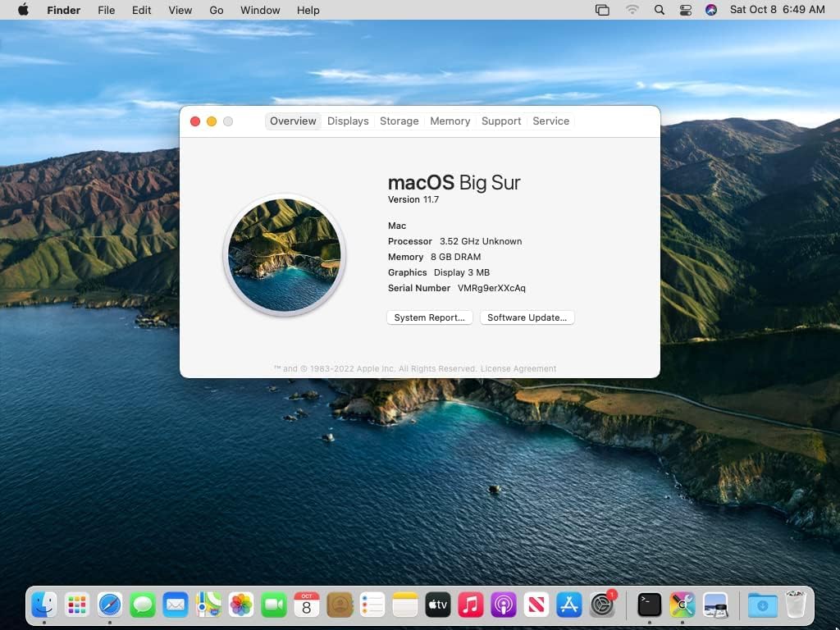Screen dimensions: 840x630
Task: Click the processor value 3.52 GHz Unknown
Action: (x=481, y=242)
